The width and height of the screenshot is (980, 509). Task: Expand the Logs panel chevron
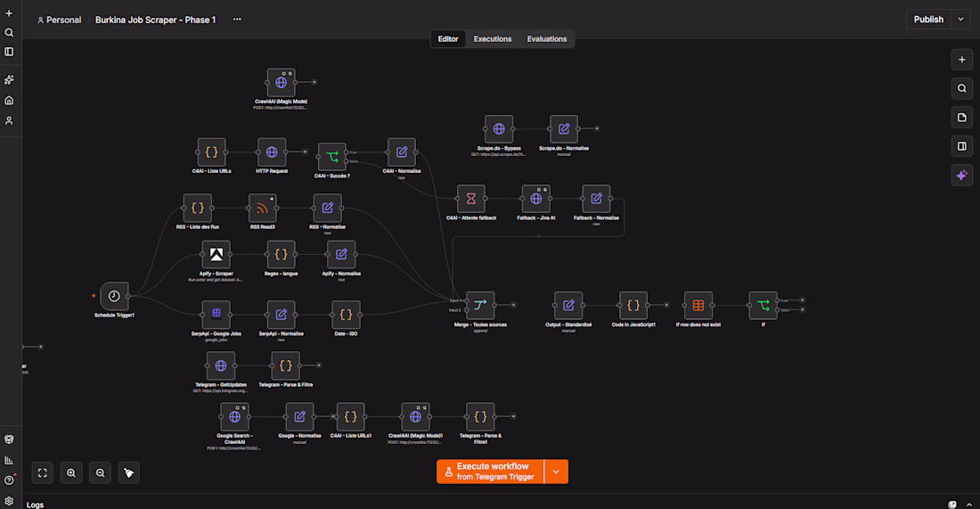click(968, 505)
